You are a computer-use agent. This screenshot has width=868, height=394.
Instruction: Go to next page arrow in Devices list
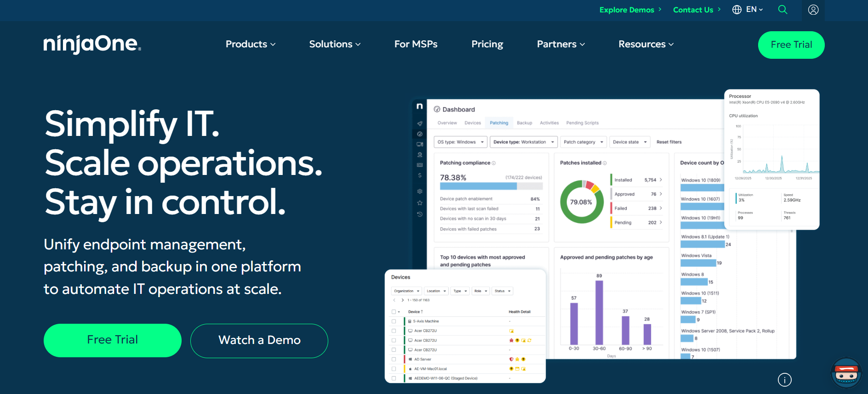(403, 300)
